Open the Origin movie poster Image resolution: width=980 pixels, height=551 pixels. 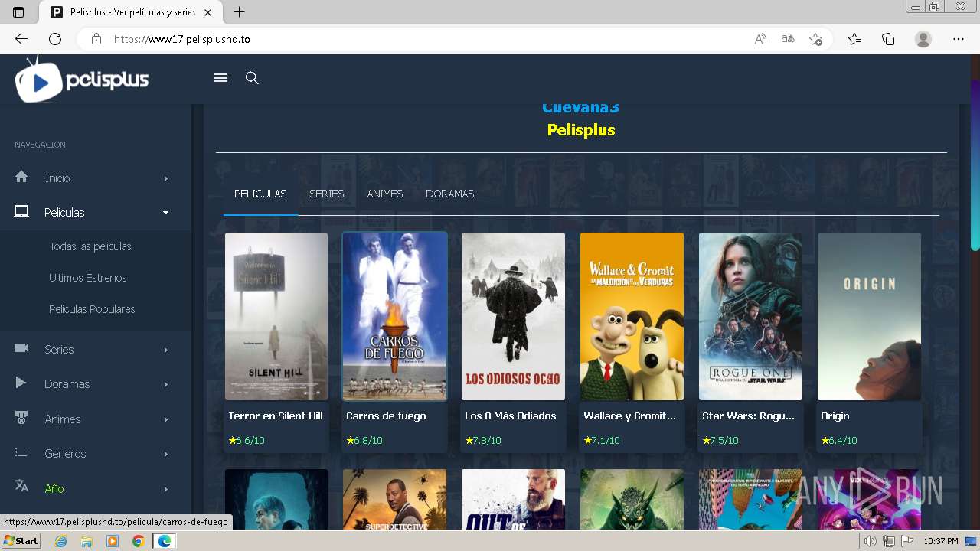(869, 316)
